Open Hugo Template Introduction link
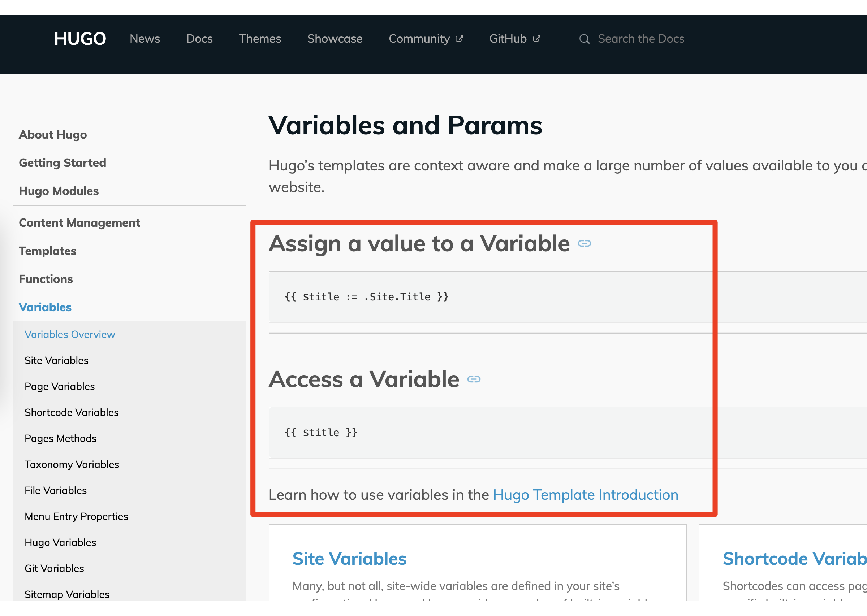Screen dimensions: 867x616 click(x=585, y=495)
